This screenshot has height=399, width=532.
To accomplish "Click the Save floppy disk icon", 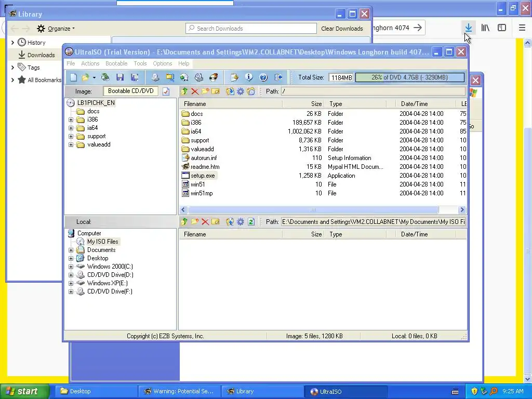I will pos(120,77).
